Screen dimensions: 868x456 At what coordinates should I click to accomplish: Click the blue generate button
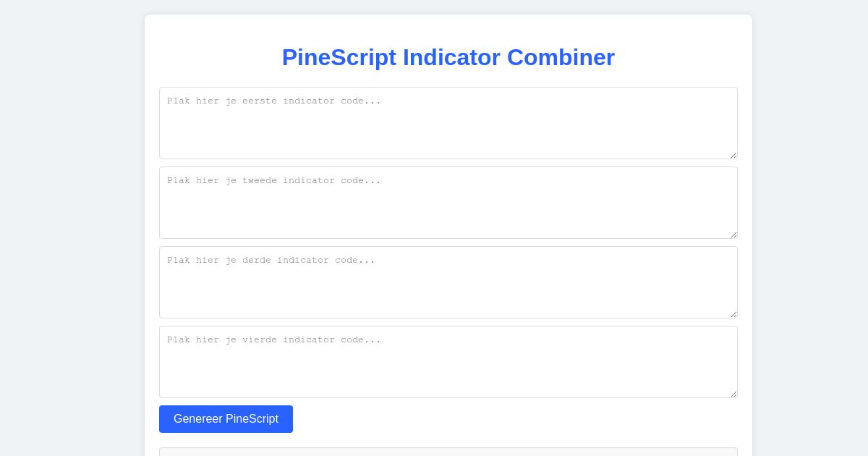[226, 419]
